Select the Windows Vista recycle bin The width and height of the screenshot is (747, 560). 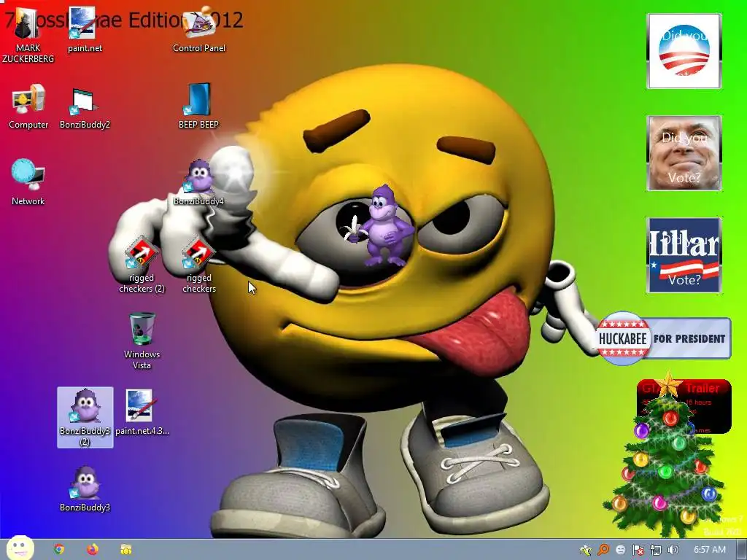tap(142, 341)
